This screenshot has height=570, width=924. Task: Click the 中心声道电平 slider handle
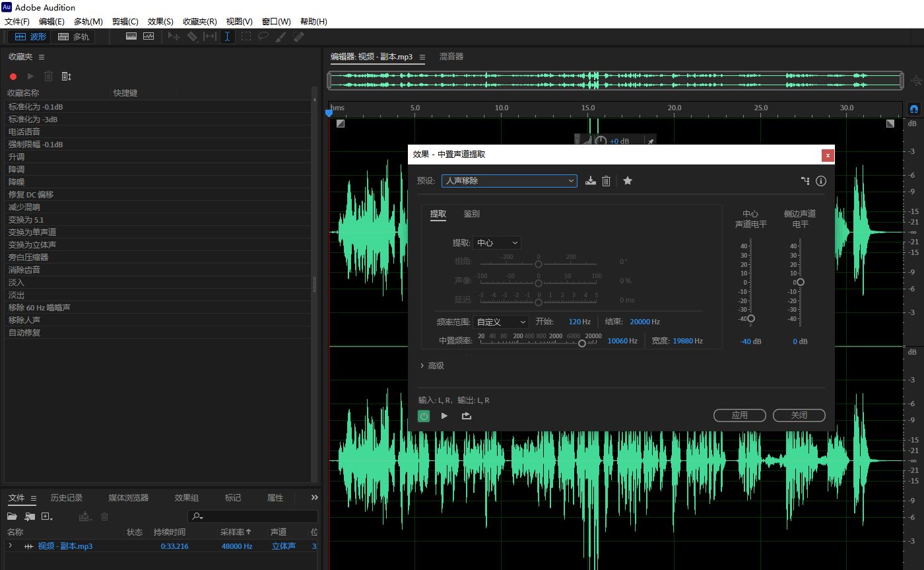750,318
